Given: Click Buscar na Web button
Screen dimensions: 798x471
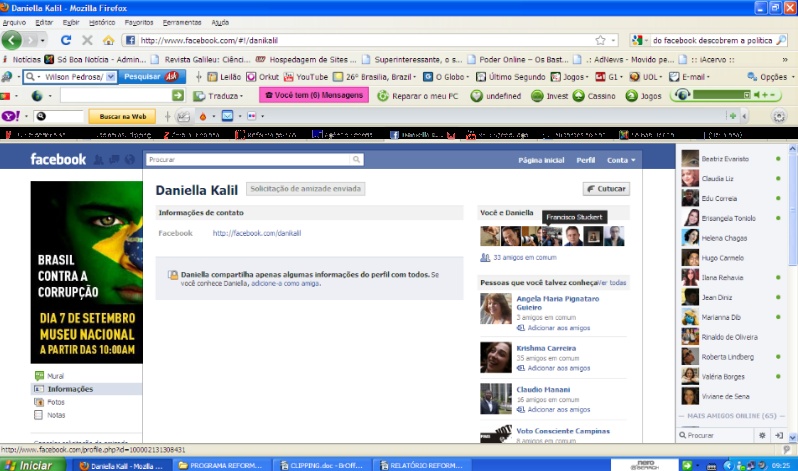Looking at the screenshot, I should click(123, 116).
